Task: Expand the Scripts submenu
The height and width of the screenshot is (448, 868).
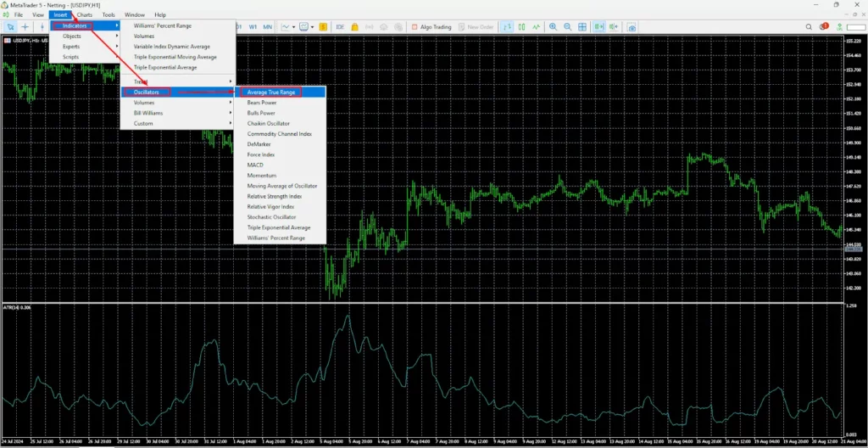Action: pyautogui.click(x=86, y=57)
